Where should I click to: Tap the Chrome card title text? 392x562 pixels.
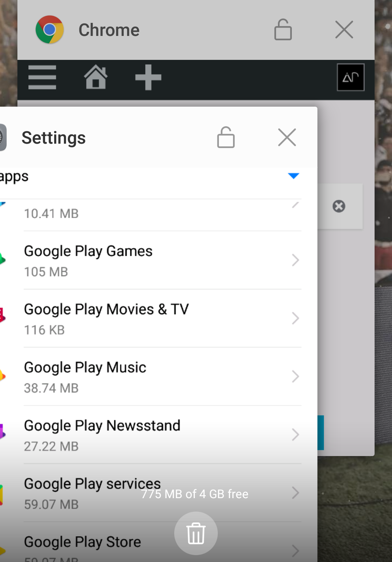coord(109,30)
